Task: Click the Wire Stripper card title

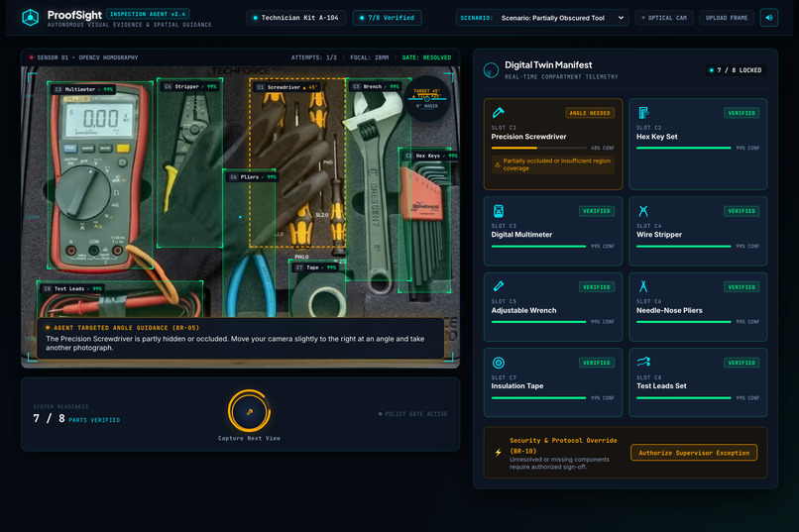Action: pyautogui.click(x=659, y=234)
